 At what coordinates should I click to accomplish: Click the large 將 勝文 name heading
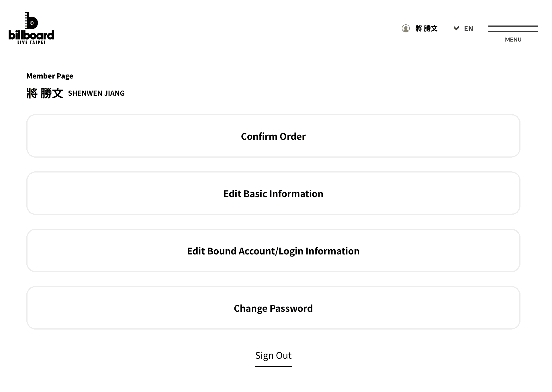pos(45,93)
